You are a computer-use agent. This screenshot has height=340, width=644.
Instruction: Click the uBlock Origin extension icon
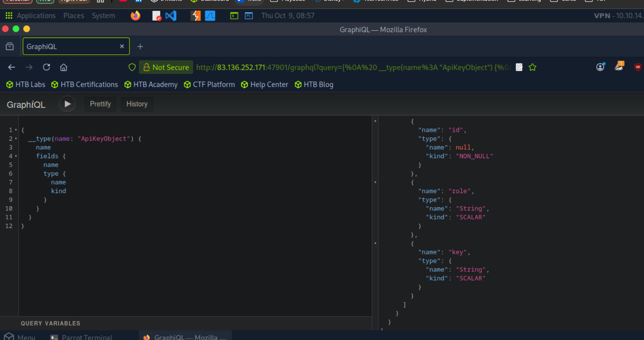637,67
